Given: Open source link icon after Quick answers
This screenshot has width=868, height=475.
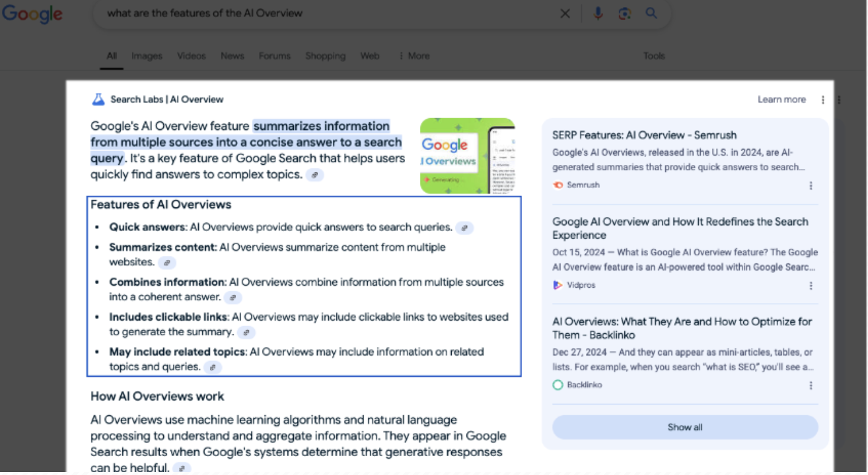Looking at the screenshot, I should tap(465, 228).
